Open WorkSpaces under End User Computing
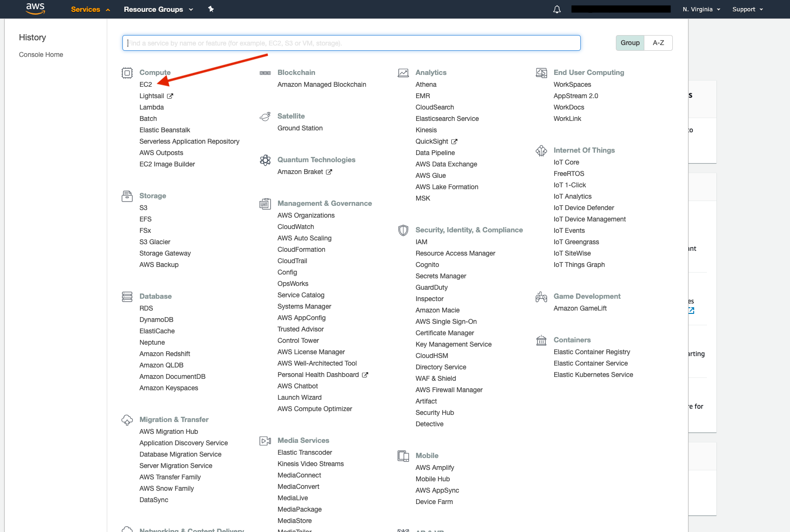The height and width of the screenshot is (532, 790). coord(572,84)
